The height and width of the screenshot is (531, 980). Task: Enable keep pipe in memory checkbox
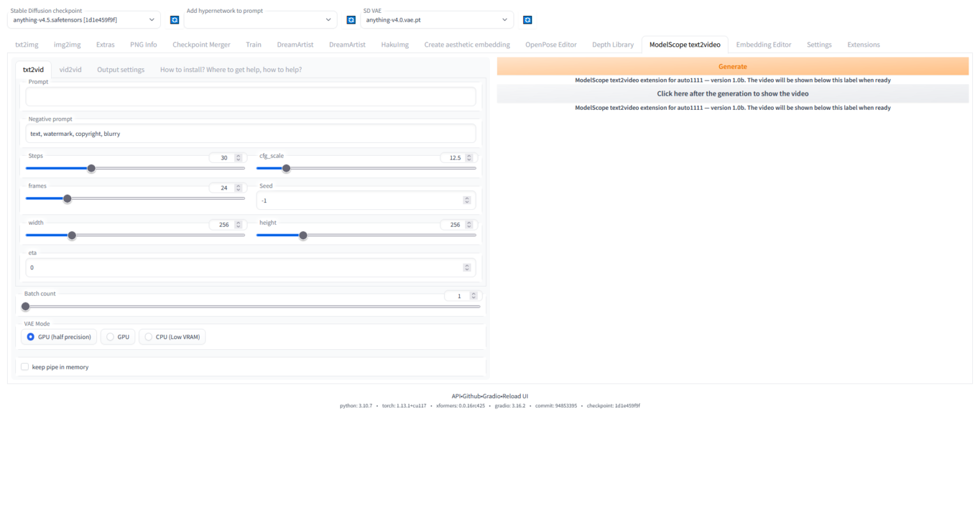(x=25, y=367)
